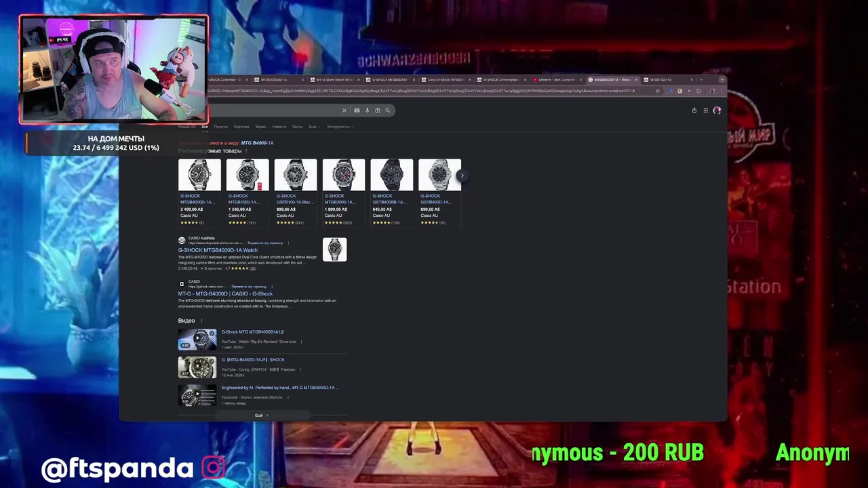This screenshot has width=868, height=488.
Task: Open video link 'G-Shock MTG MTGB4000B1A1/2'
Action: [252, 332]
